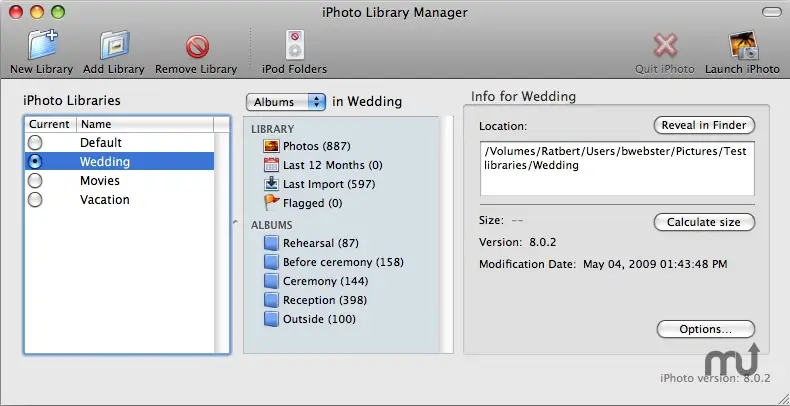Select the Last Import (597) text
790x406 pixels.
(329, 184)
